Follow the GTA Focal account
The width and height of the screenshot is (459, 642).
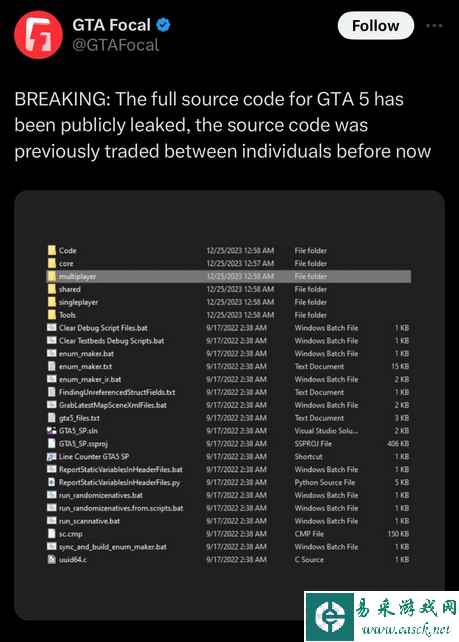point(375,25)
